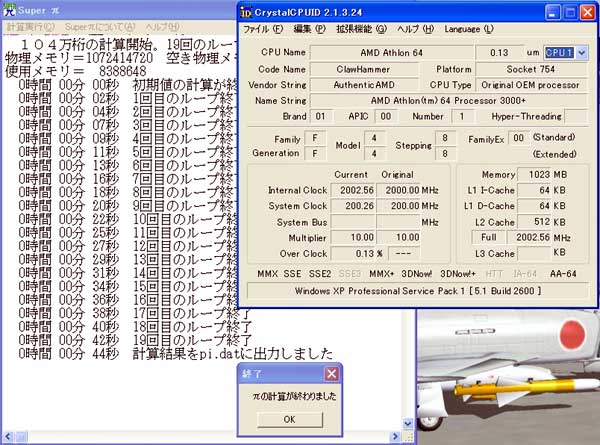Click the MMX+ feature label
This screenshot has width=600, height=445.
pos(382,274)
